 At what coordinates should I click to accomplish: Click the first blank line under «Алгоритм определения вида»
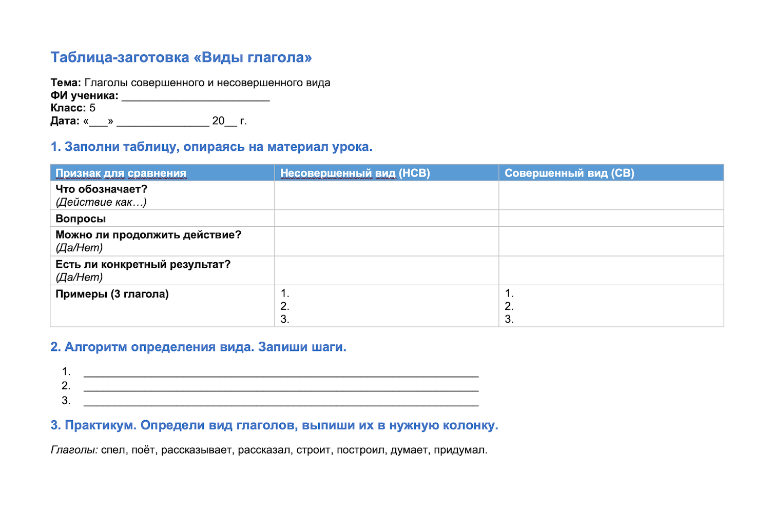tap(281, 372)
